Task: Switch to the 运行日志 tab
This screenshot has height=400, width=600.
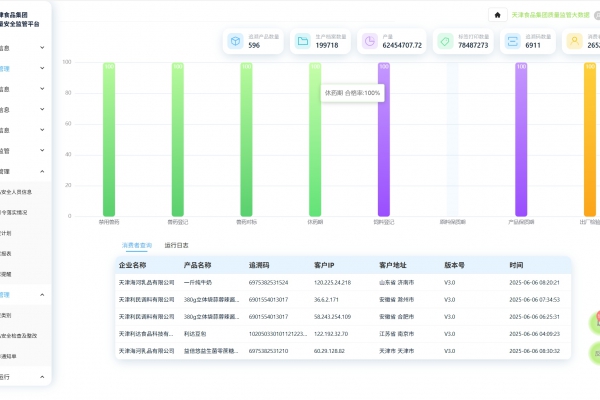Action: [176, 245]
